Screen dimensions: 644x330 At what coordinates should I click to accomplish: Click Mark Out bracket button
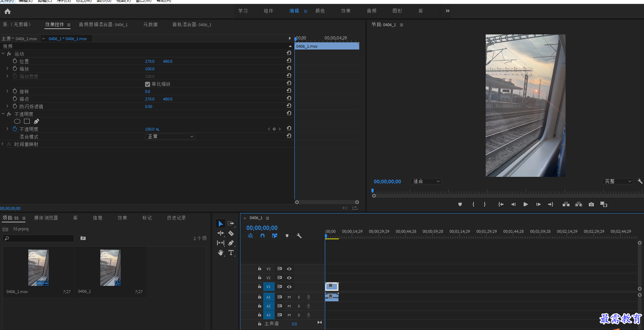click(x=485, y=204)
